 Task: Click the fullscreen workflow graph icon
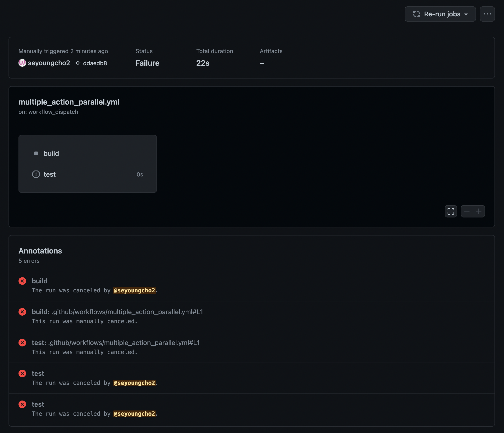point(451,211)
